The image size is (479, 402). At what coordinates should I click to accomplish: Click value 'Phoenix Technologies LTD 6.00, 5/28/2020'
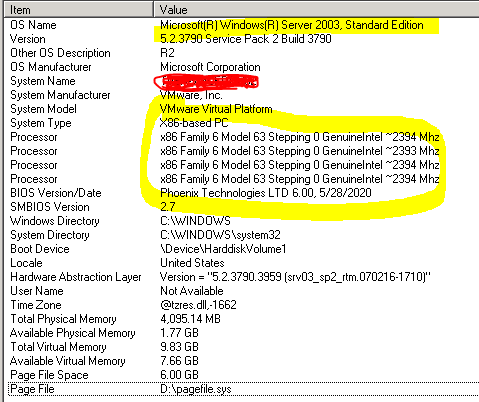[x=266, y=193]
